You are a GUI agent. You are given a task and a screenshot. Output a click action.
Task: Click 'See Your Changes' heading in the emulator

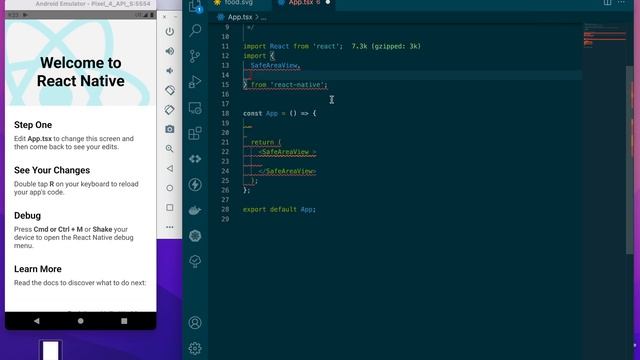[52, 170]
